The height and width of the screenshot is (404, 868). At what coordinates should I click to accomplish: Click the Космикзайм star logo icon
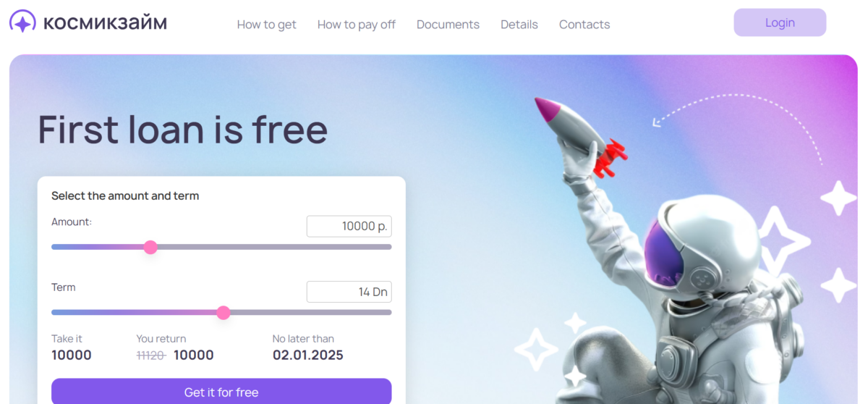click(22, 22)
